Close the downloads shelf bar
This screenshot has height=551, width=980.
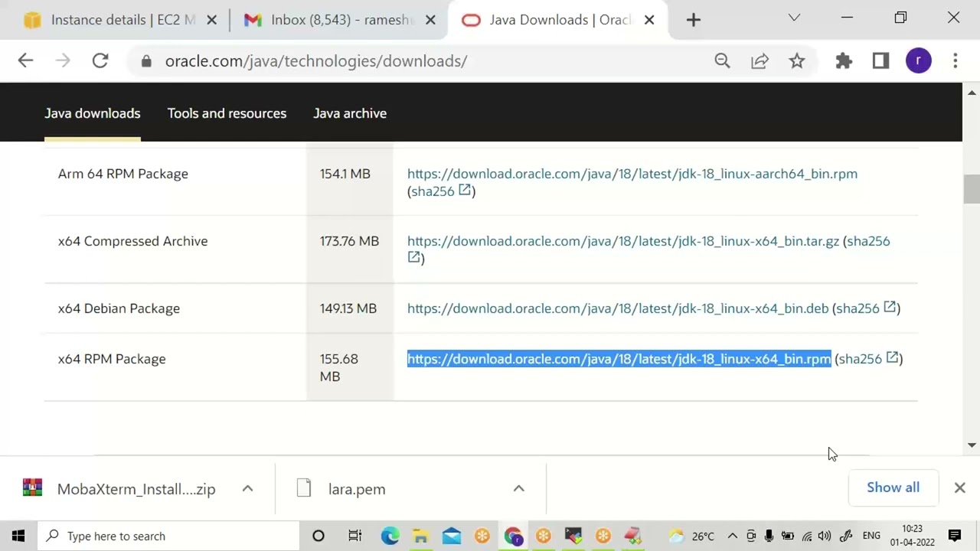[959, 487]
